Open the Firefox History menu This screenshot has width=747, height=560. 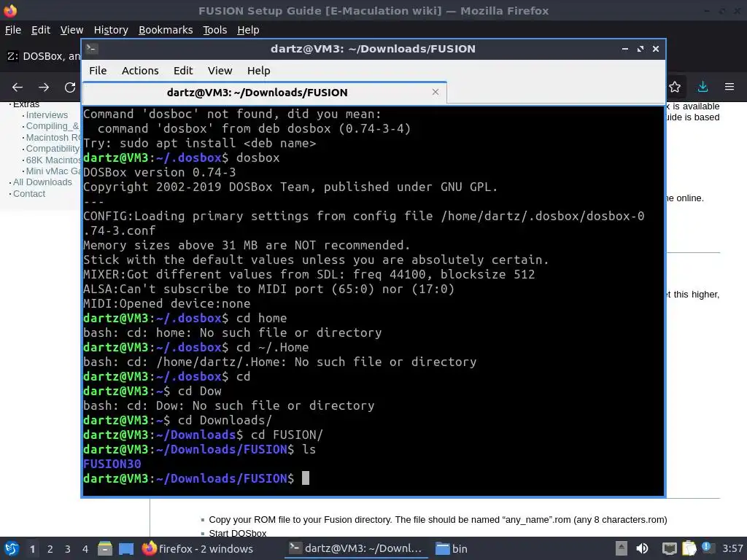click(111, 30)
